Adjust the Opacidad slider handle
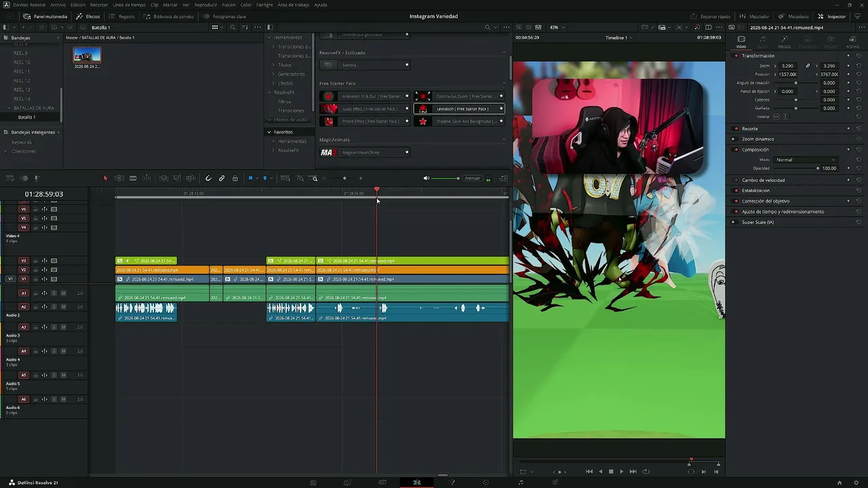This screenshot has height=488, width=868. pyautogui.click(x=818, y=168)
